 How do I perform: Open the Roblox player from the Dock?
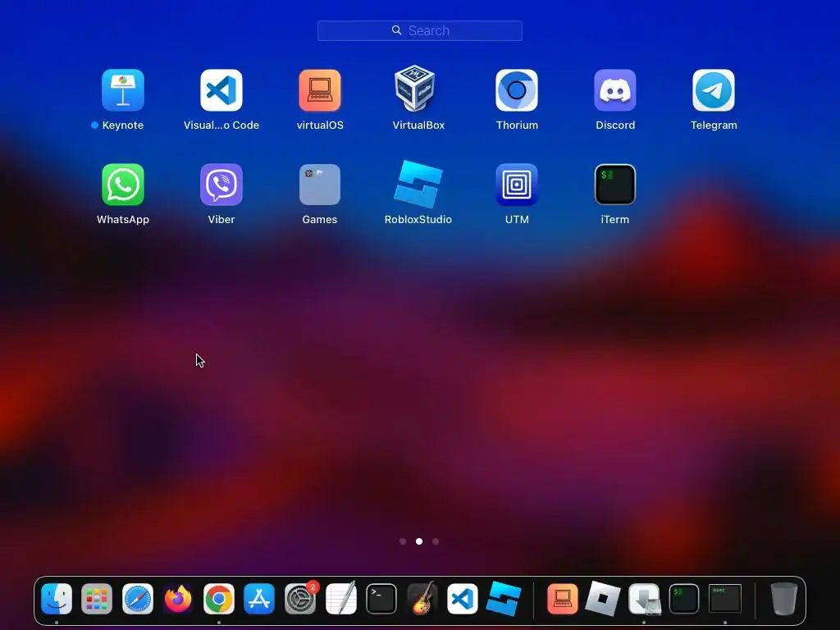(603, 598)
